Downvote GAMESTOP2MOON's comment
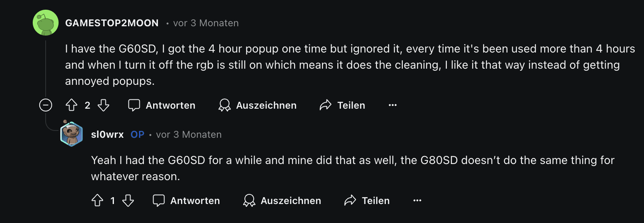The width and height of the screenshot is (644, 223). click(103, 105)
